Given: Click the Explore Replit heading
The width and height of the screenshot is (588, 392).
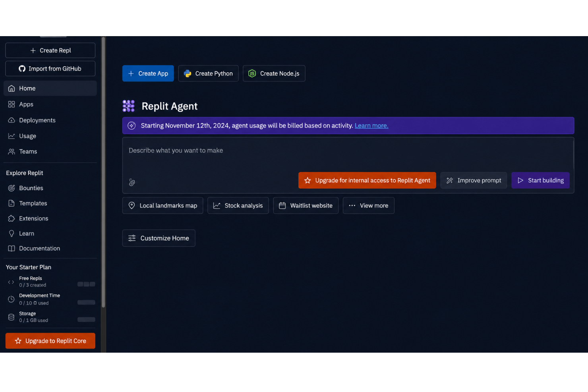Looking at the screenshot, I should 25,173.
